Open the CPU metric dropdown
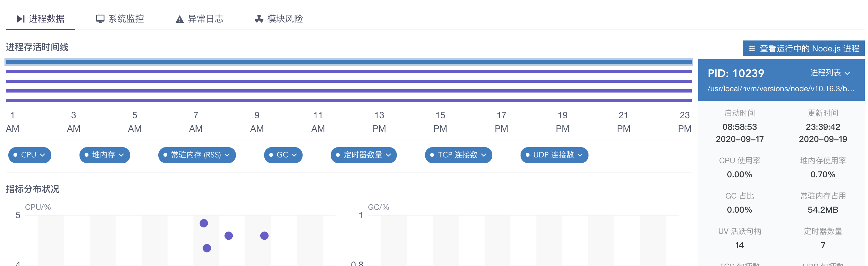Image resolution: width=868 pixels, height=266 pixels. point(30,155)
